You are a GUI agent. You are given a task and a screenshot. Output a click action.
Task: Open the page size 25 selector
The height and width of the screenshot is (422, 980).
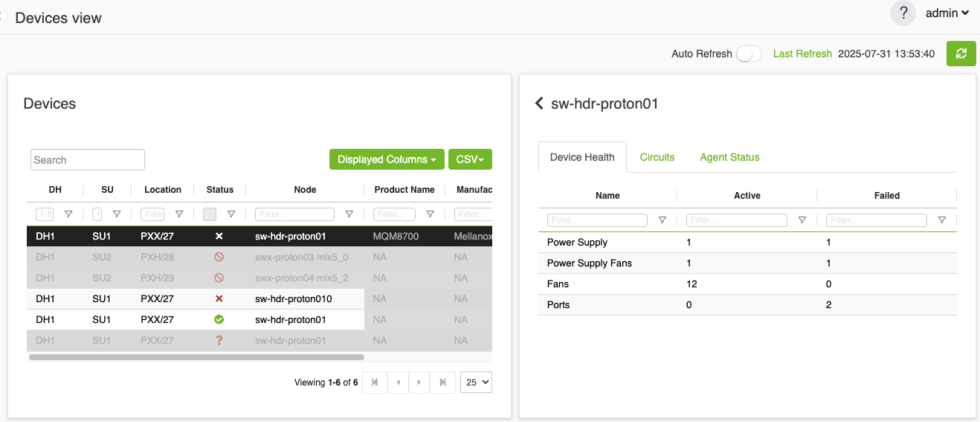point(476,383)
